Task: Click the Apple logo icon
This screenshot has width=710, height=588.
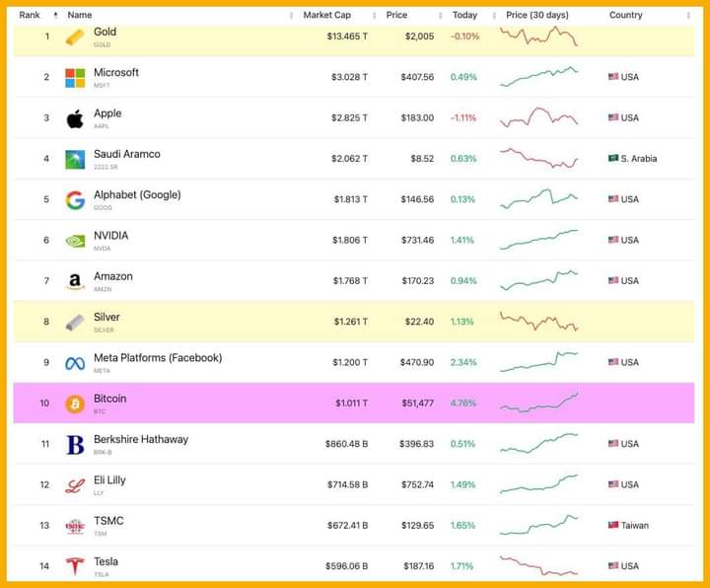Action: click(x=75, y=118)
